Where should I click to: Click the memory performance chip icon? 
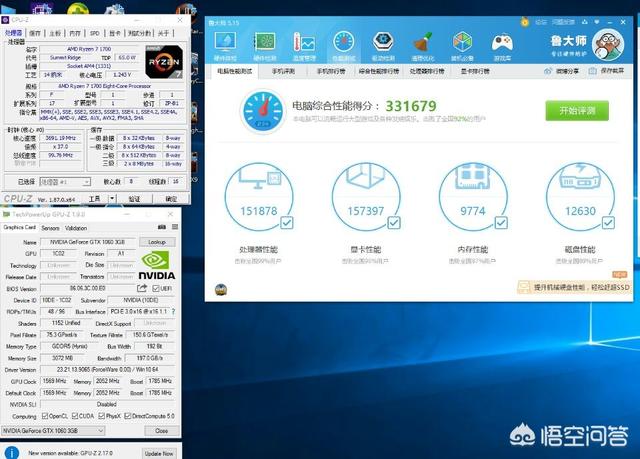point(473,176)
